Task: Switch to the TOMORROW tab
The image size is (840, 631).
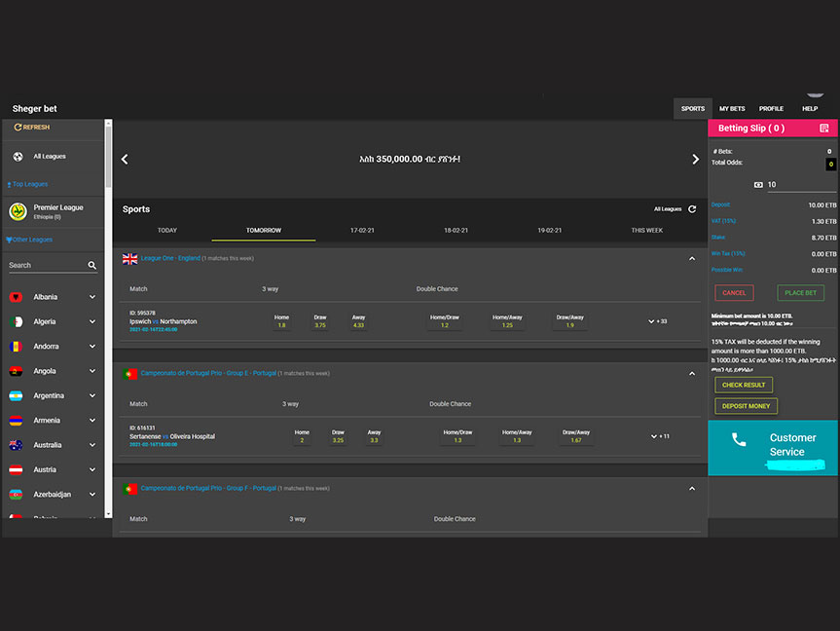Action: (264, 231)
